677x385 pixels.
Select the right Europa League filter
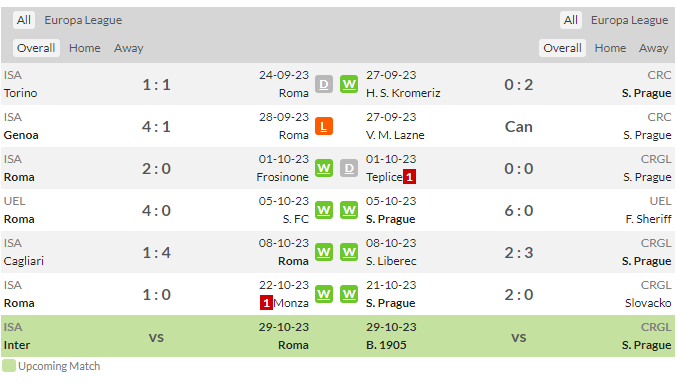click(629, 20)
